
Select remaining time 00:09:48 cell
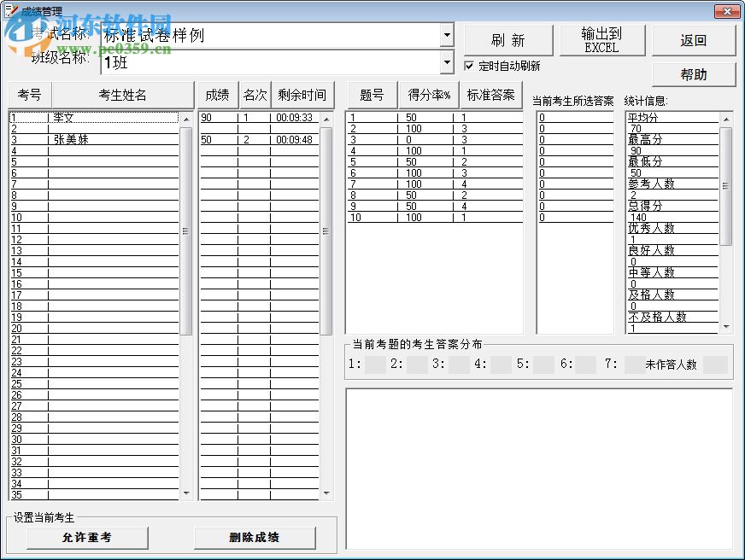(294, 139)
